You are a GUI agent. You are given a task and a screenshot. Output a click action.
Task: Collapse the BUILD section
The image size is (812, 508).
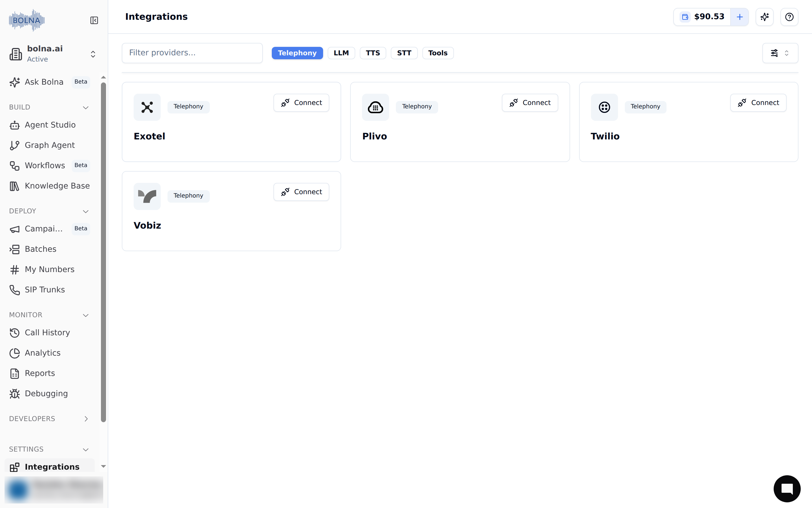pyautogui.click(x=86, y=108)
